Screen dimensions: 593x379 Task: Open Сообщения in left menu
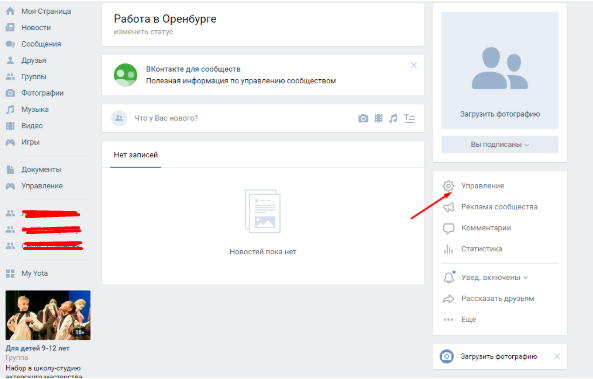(x=41, y=44)
